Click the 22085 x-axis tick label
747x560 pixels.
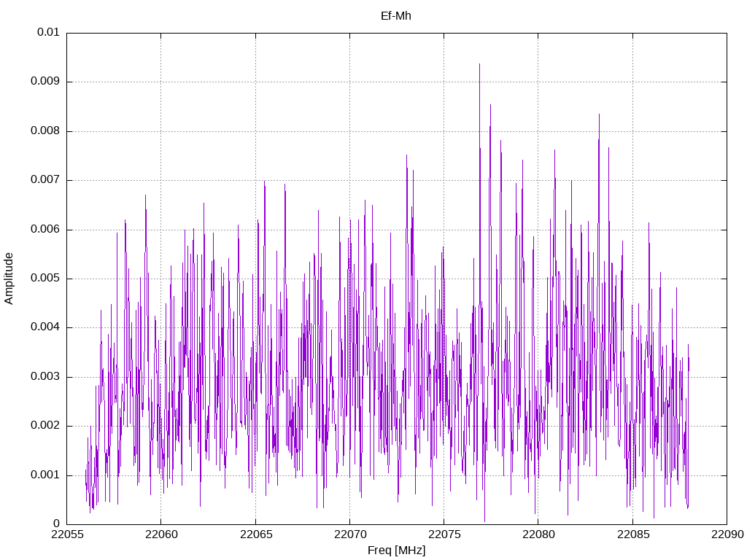(632, 534)
